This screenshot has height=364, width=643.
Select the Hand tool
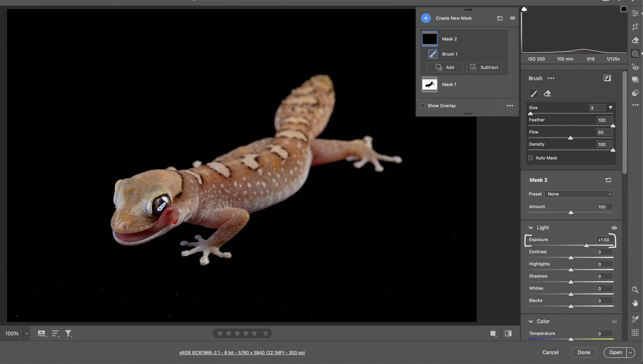[x=635, y=303]
